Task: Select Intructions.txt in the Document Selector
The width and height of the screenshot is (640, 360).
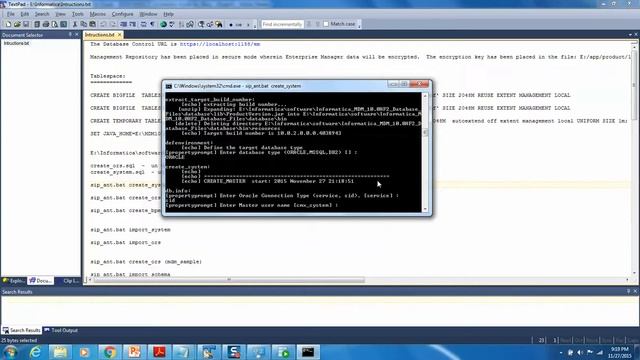Action: [x=16, y=43]
